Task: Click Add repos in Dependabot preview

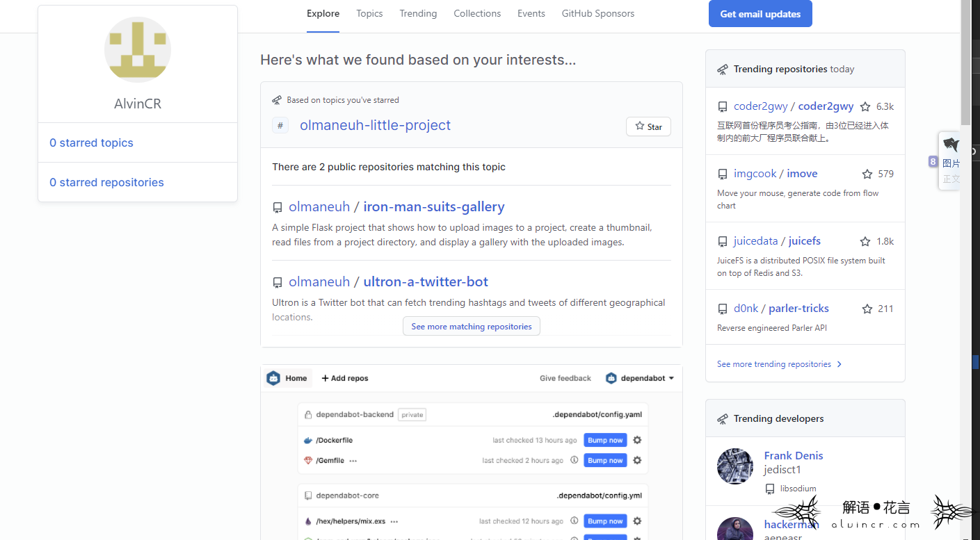Action: point(345,378)
